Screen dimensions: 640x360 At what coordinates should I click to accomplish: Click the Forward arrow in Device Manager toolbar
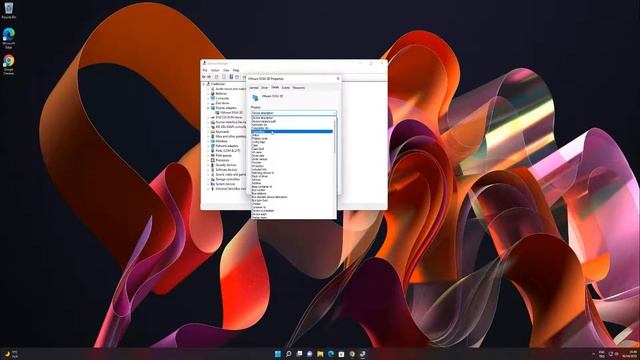[x=209, y=77]
